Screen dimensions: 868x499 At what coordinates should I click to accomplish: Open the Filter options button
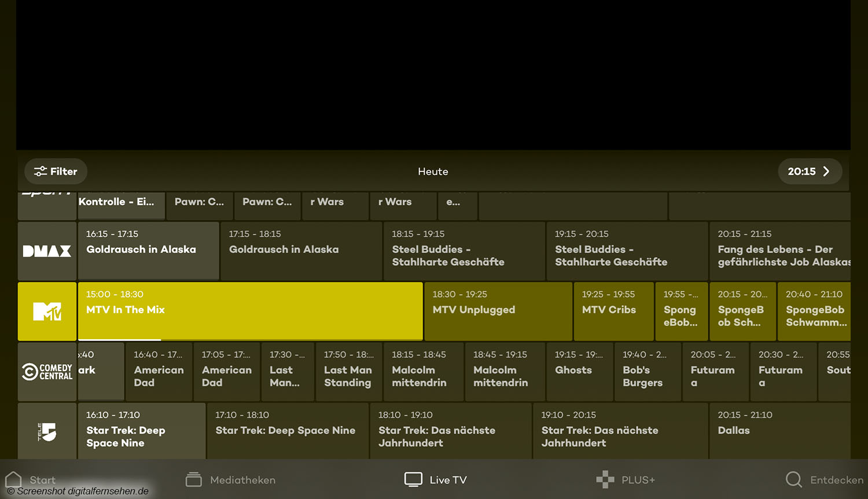pyautogui.click(x=56, y=171)
